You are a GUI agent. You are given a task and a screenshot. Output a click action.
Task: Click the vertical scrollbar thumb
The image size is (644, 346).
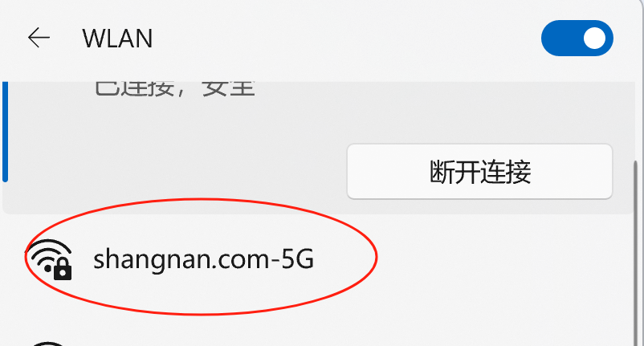636,252
